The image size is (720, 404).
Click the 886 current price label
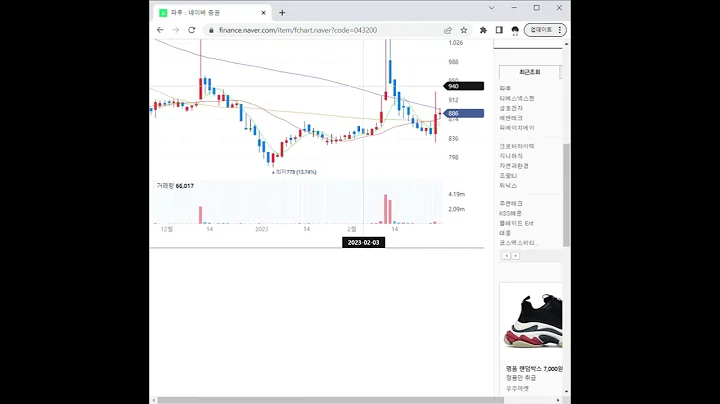(464, 113)
